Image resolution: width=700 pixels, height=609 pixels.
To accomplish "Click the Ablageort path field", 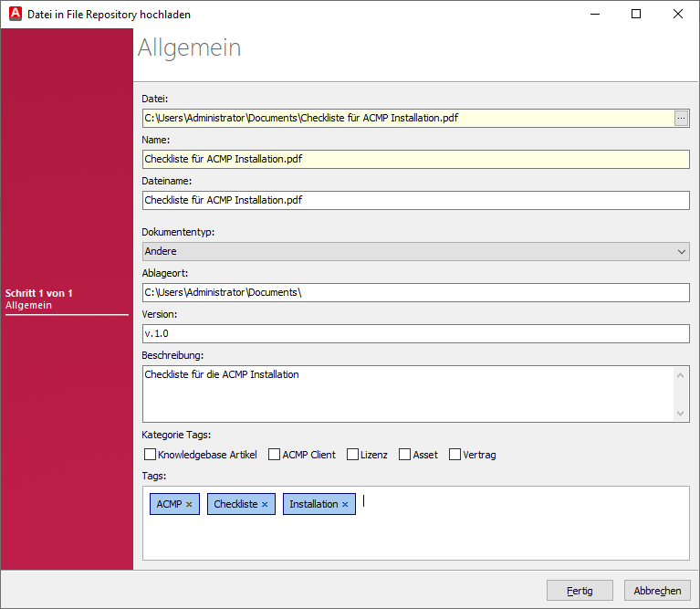I will tap(415, 292).
